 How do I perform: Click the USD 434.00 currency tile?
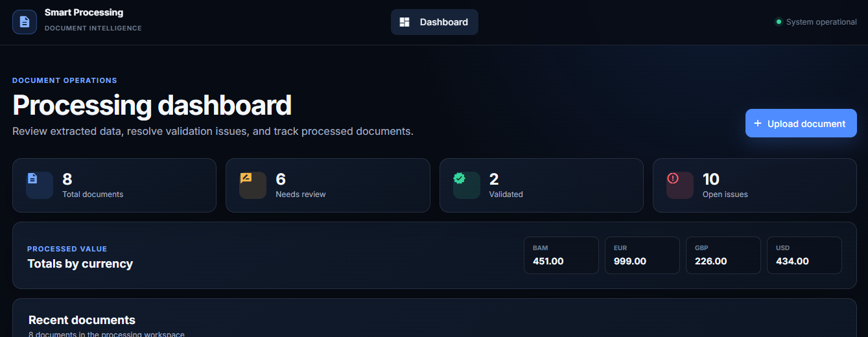(x=804, y=255)
